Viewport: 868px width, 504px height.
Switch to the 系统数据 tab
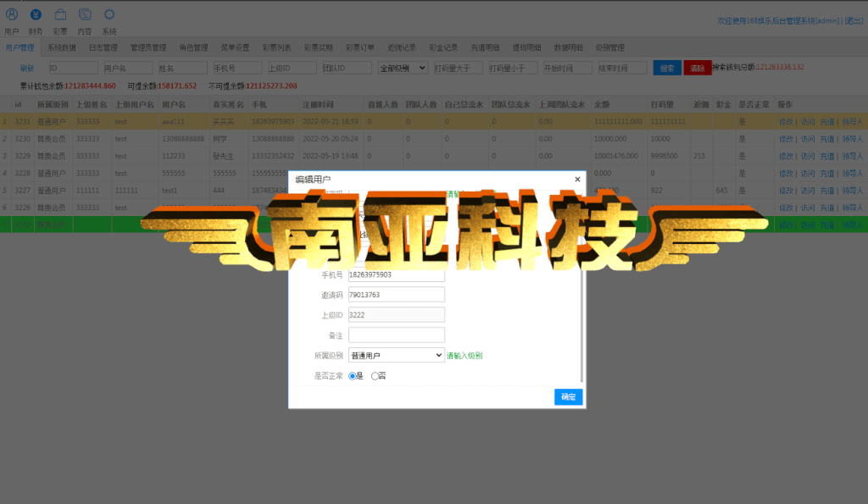coord(61,47)
